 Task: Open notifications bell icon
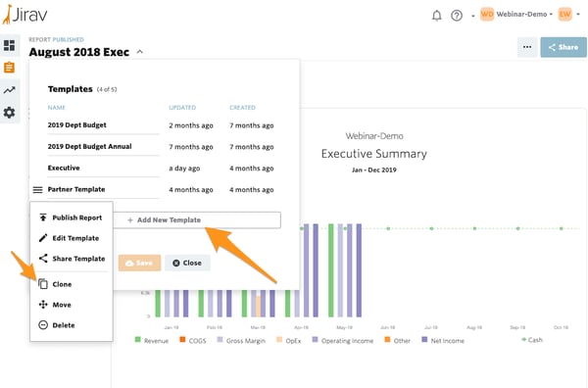[x=436, y=16]
